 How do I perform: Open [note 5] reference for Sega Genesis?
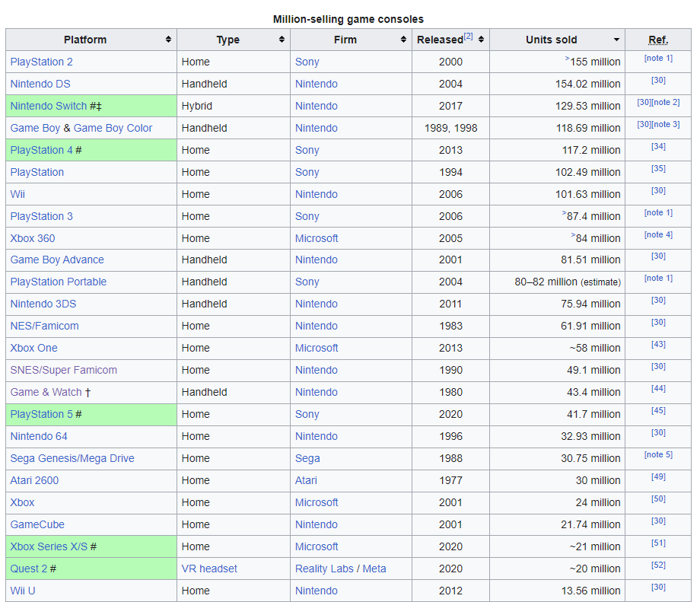pos(658,454)
